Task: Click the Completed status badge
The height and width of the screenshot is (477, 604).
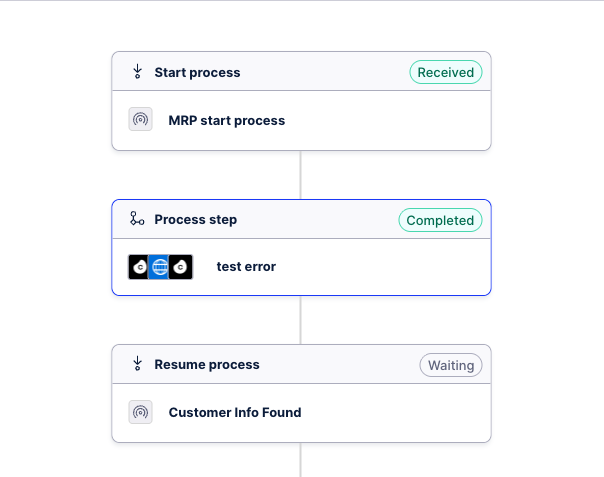Action: click(x=440, y=219)
